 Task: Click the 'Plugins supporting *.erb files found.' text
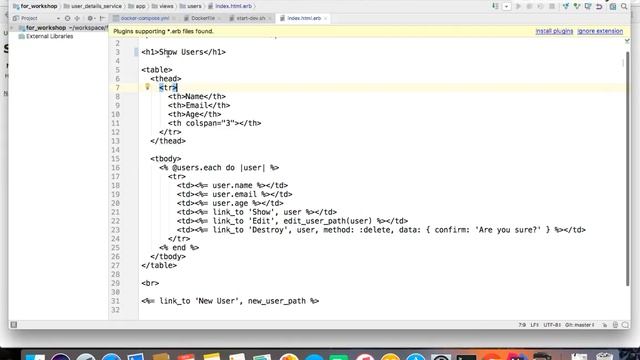[163, 31]
